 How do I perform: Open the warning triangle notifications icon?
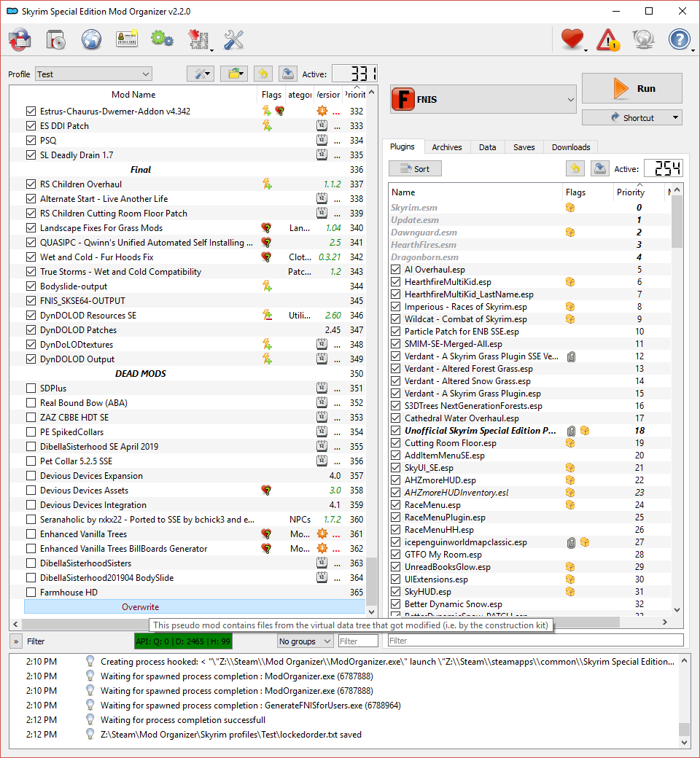coord(607,39)
